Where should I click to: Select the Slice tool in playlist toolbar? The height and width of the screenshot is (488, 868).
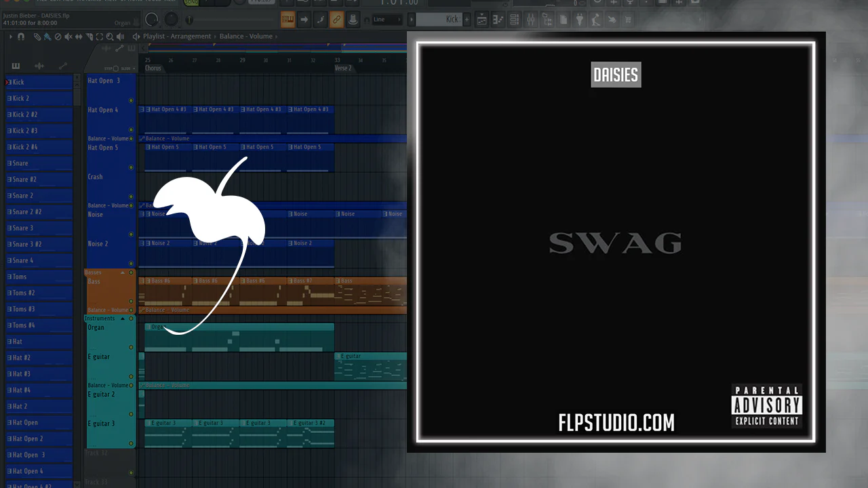(x=89, y=37)
